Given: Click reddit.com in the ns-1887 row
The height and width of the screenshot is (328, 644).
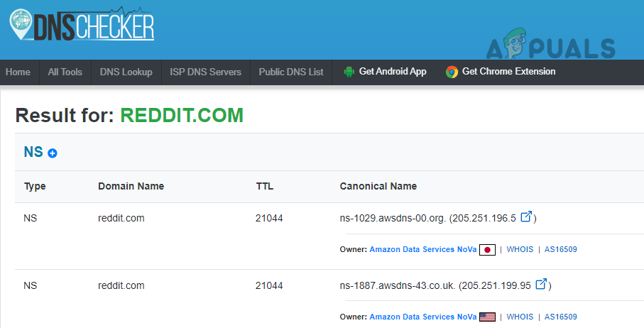Looking at the screenshot, I should (x=121, y=285).
